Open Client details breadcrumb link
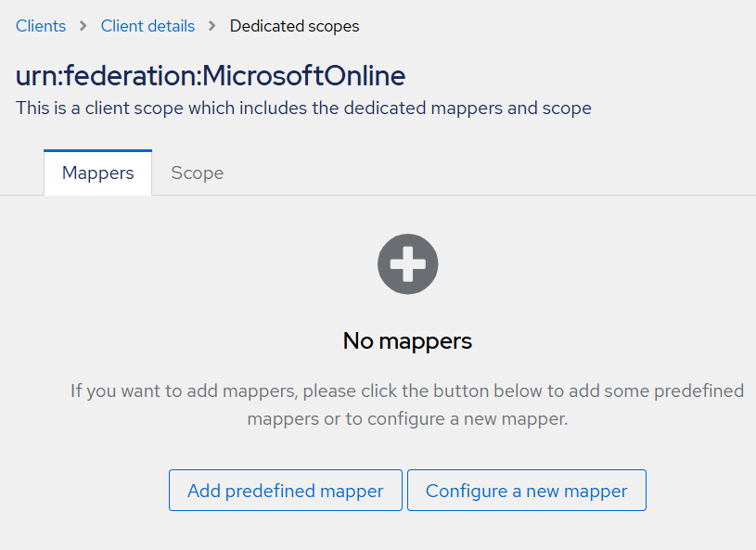This screenshot has width=756, height=550. point(147,26)
